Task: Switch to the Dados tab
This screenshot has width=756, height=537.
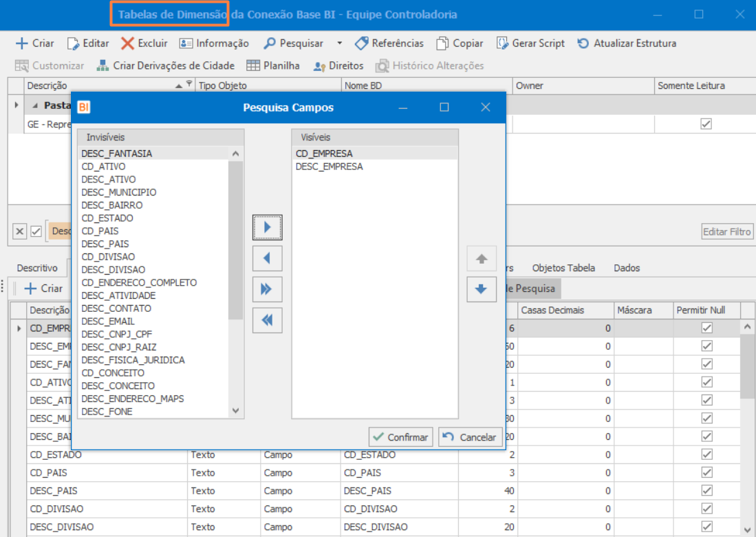Action: (x=627, y=268)
